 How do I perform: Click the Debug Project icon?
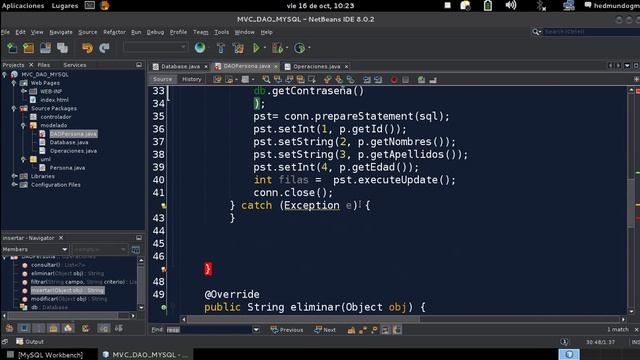click(x=278, y=48)
